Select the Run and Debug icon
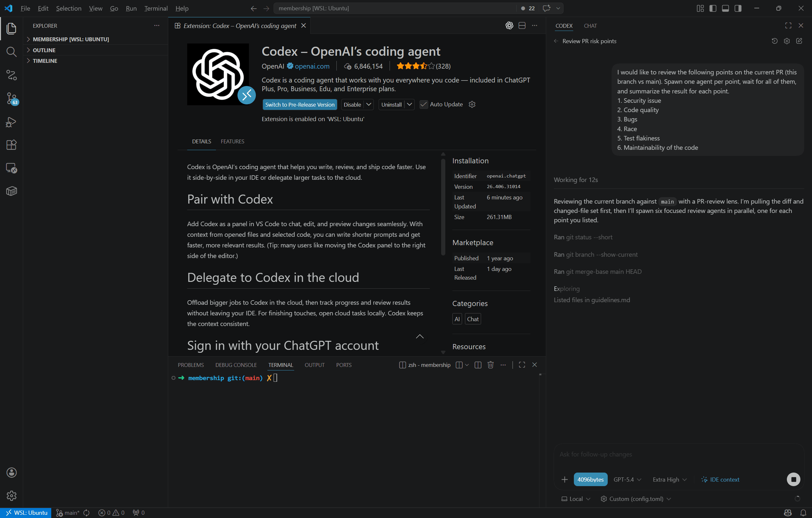Viewport: 812px width, 518px height. [x=12, y=122]
